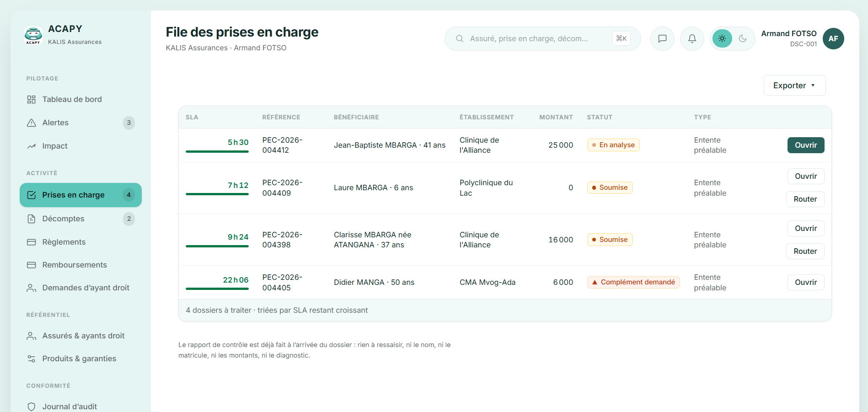Open dossier PEC-2026-004412 with Ouvrir
Screen dimensions: 868x412
(806, 145)
